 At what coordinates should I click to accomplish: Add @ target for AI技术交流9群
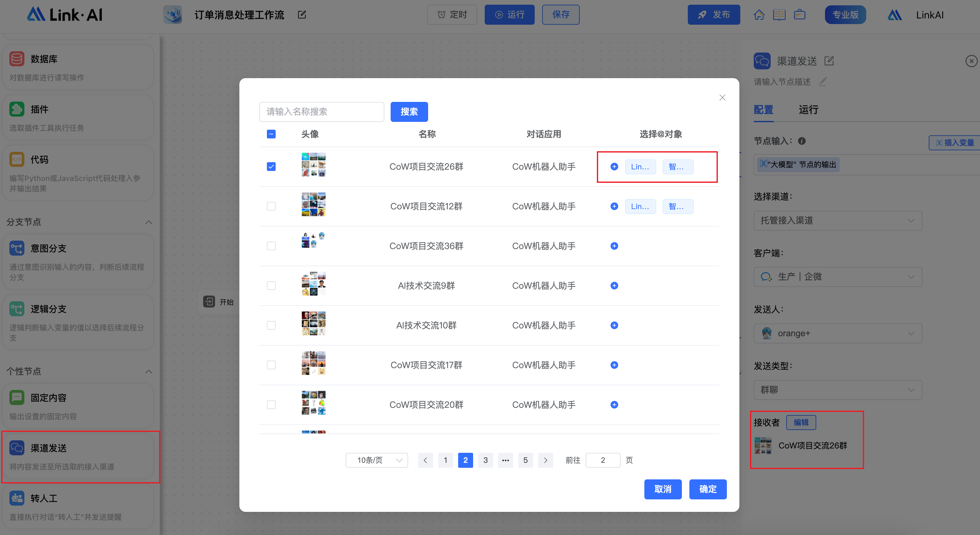coord(614,286)
